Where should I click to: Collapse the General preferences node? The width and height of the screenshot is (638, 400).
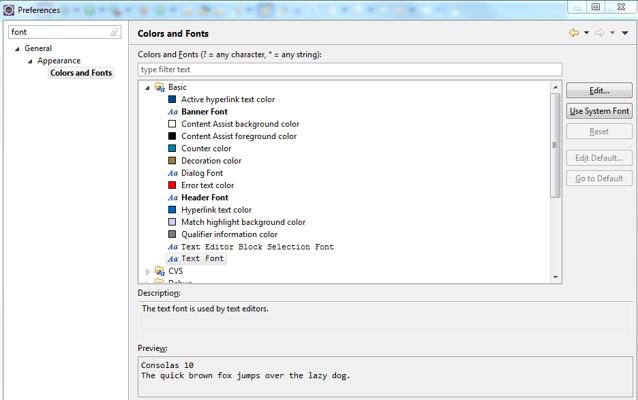[x=17, y=49]
